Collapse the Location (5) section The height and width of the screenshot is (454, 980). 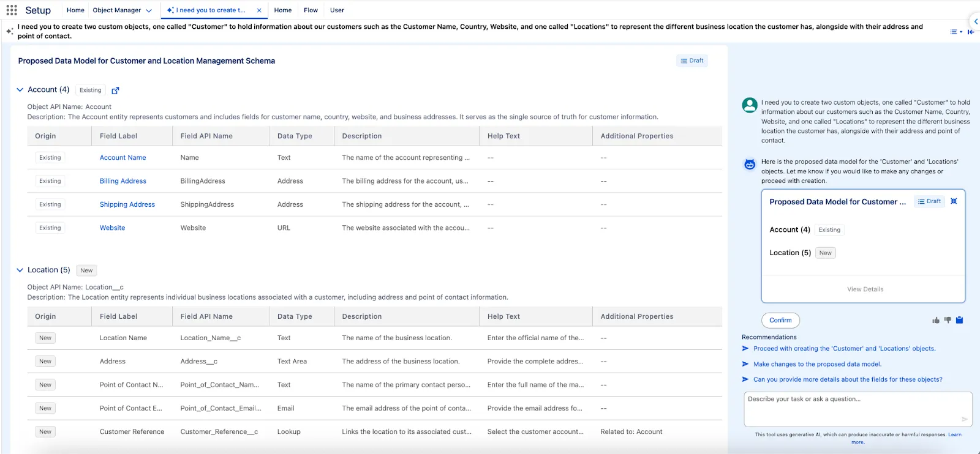(20, 270)
